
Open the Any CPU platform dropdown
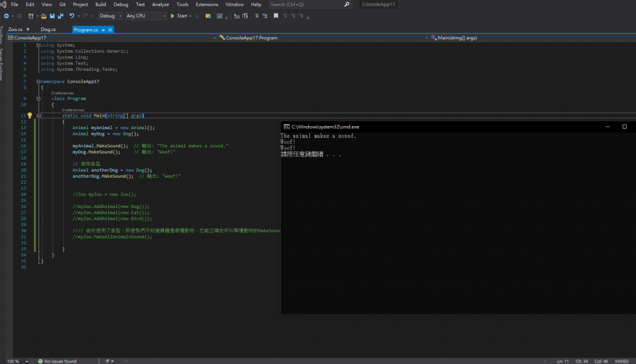(x=145, y=16)
